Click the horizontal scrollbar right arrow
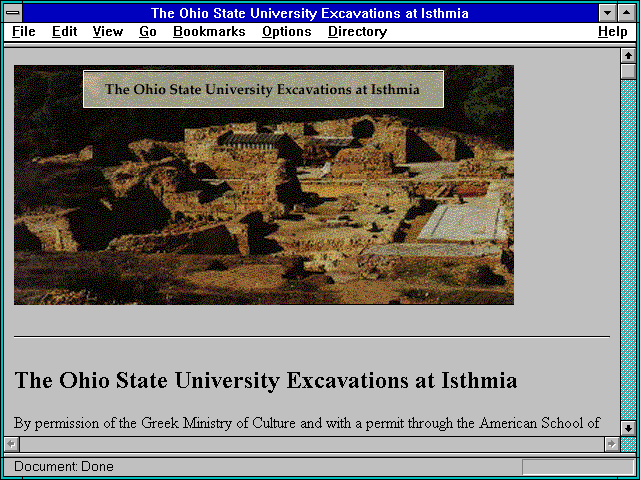This screenshot has height=480, width=640. click(611, 444)
